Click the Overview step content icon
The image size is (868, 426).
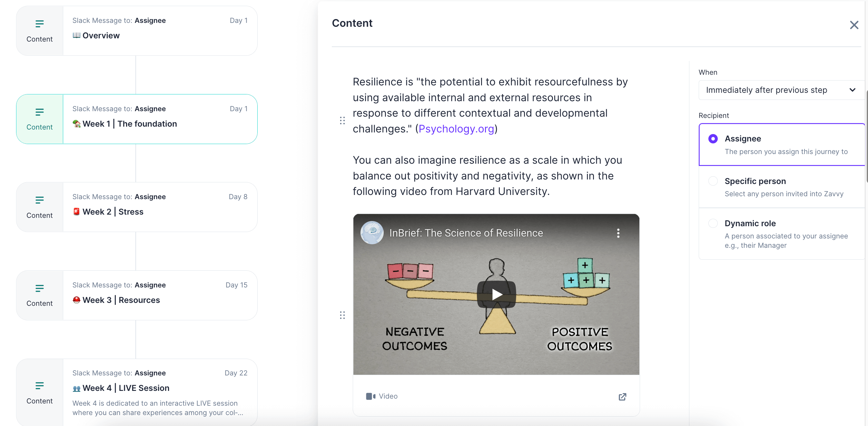click(x=39, y=24)
